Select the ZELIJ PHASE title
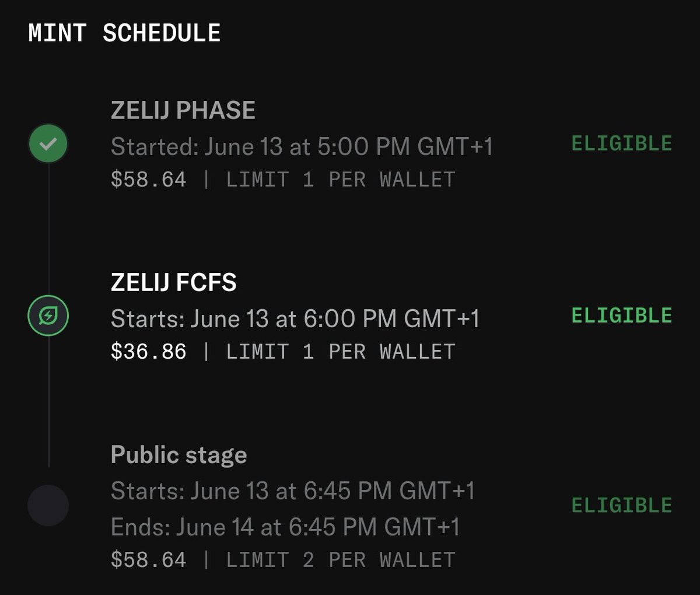 pyautogui.click(x=183, y=110)
